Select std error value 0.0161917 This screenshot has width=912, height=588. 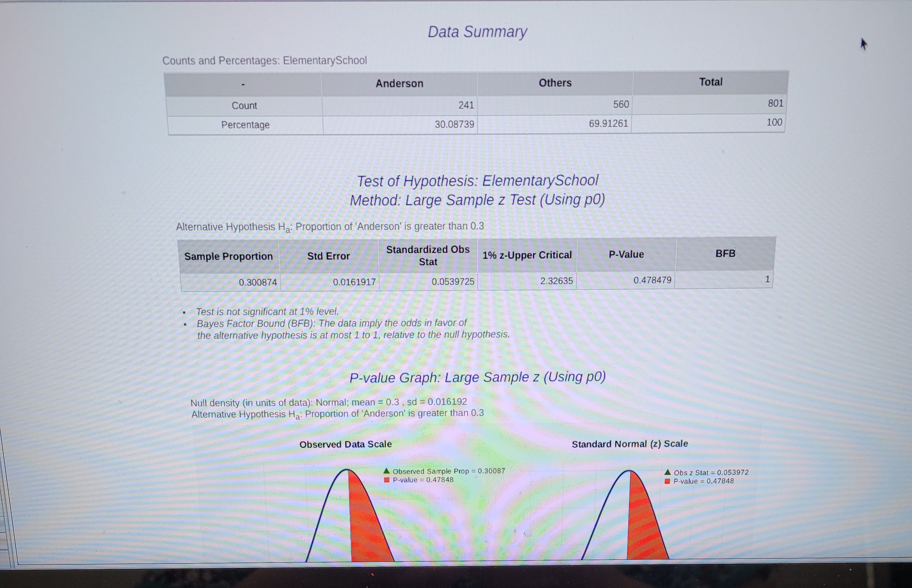pyautogui.click(x=354, y=282)
